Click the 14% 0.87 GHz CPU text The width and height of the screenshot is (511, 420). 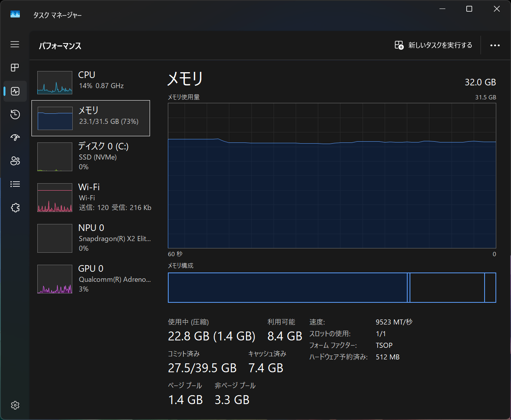tap(101, 85)
